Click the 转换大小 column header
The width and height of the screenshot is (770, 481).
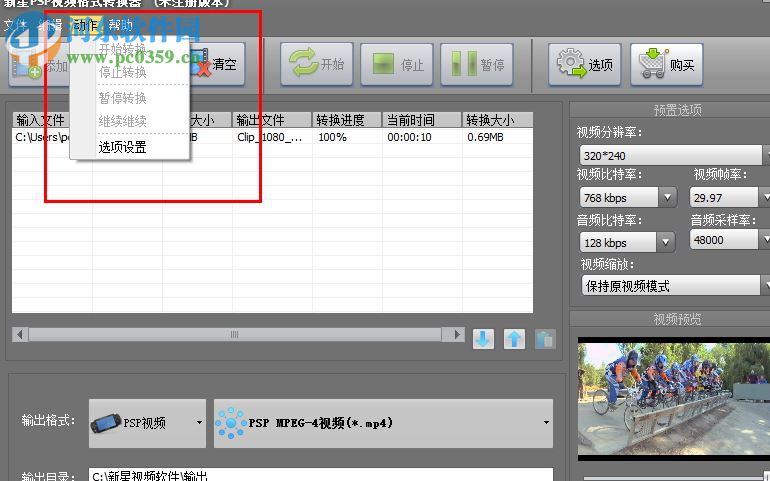click(497, 120)
